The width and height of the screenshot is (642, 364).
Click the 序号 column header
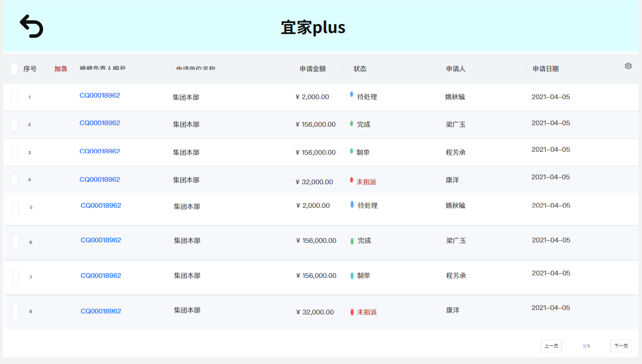[30, 69]
